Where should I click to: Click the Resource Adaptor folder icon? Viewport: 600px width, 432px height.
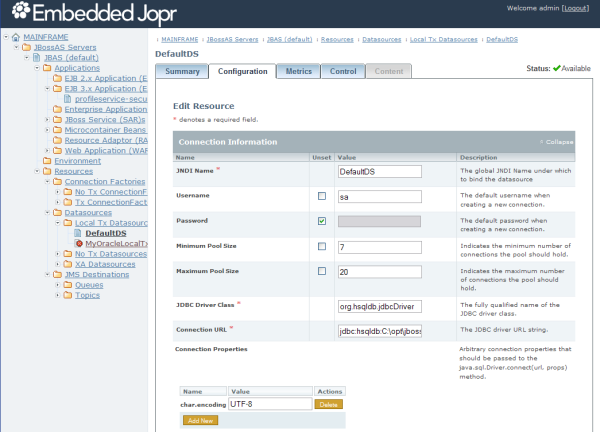click(x=57, y=140)
